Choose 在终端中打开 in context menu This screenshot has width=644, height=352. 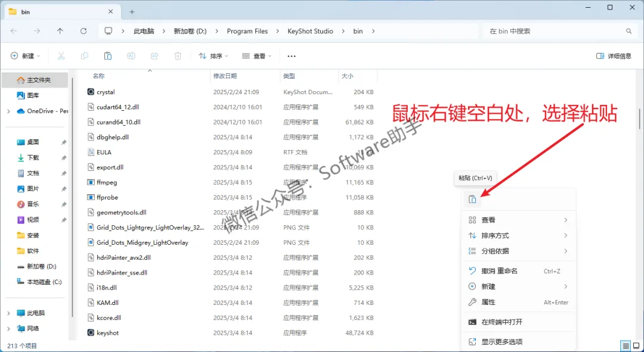[x=519, y=322]
